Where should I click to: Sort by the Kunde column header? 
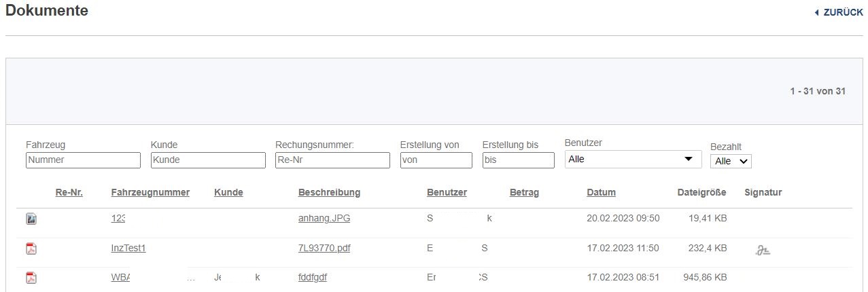click(x=228, y=192)
